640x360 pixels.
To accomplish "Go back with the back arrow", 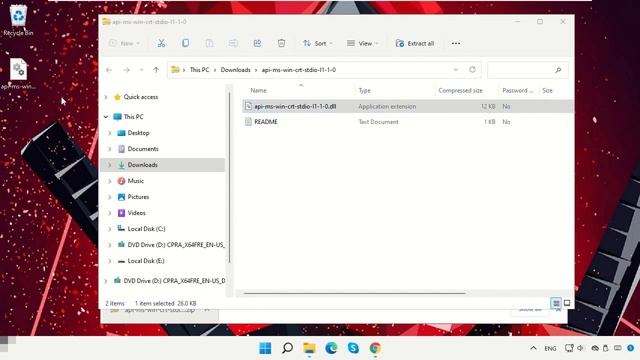I will click(109, 70).
